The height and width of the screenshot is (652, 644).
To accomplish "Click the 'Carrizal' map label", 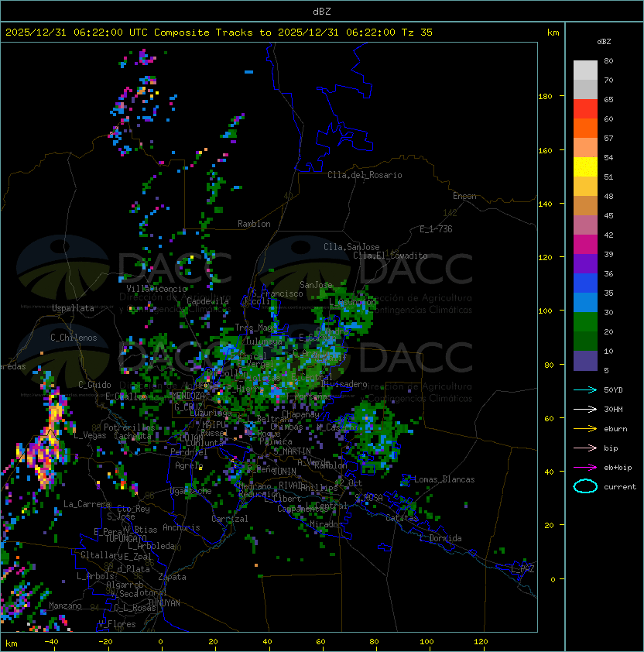I will point(229,519).
